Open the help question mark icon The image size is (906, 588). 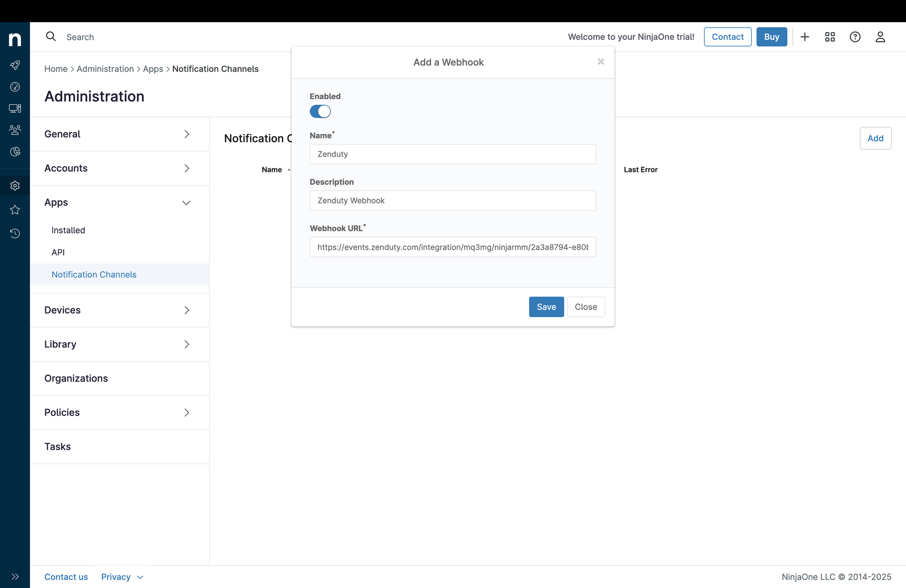[x=854, y=37]
